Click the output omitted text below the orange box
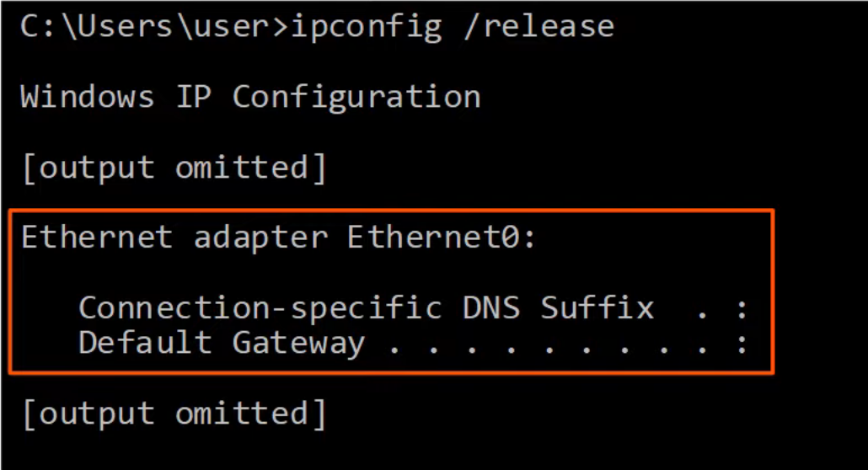 coord(174,413)
